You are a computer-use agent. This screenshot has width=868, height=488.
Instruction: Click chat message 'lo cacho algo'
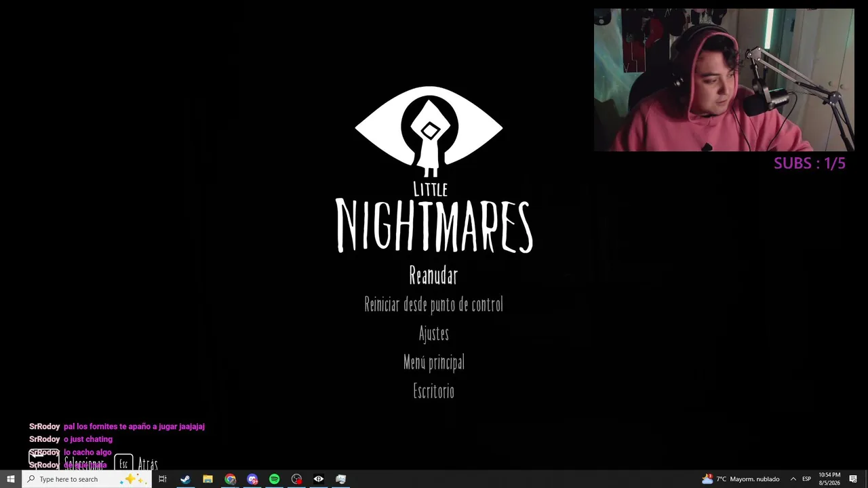tap(87, 452)
